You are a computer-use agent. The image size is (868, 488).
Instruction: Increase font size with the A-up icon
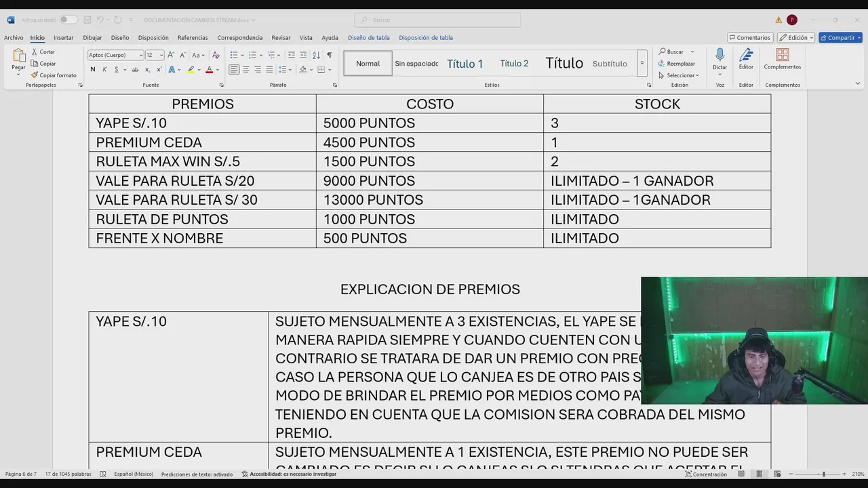pos(171,55)
